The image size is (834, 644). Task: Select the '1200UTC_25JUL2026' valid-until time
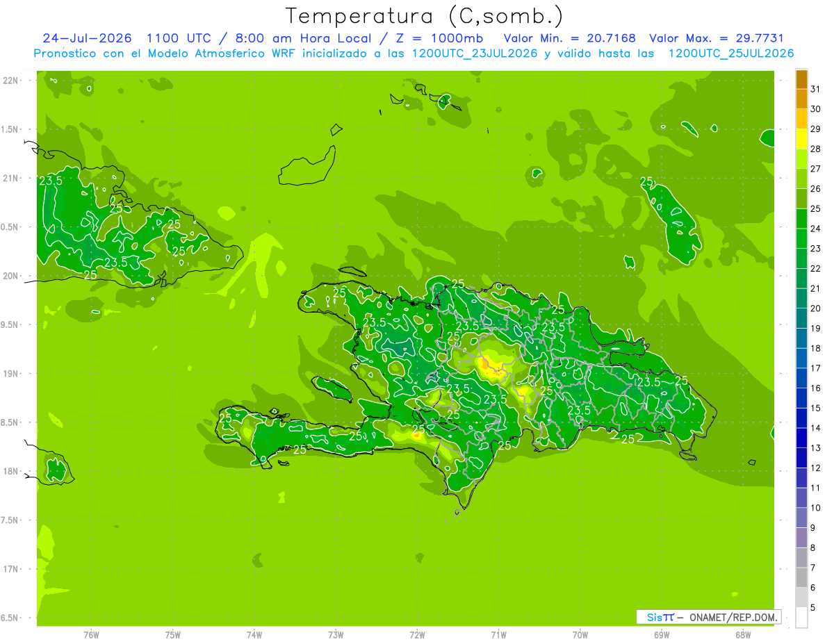pyautogui.click(x=731, y=53)
